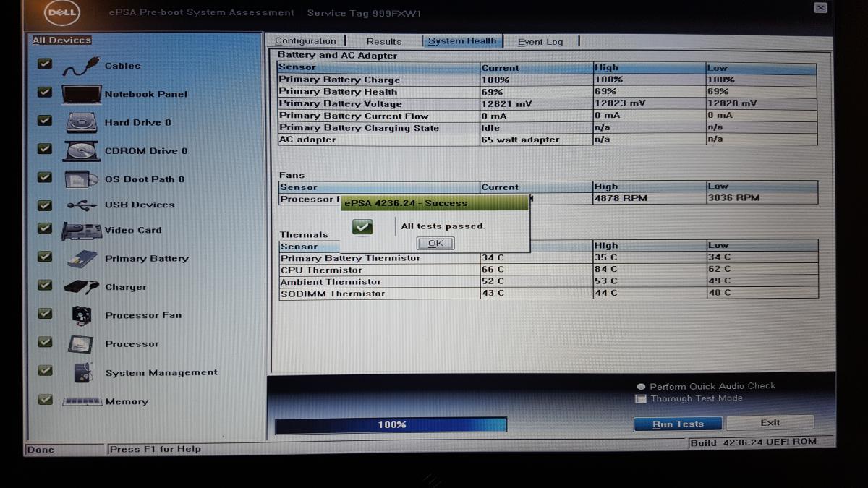The image size is (868, 488).
Task: Select the Notebook Panel laptop icon
Action: (x=81, y=94)
